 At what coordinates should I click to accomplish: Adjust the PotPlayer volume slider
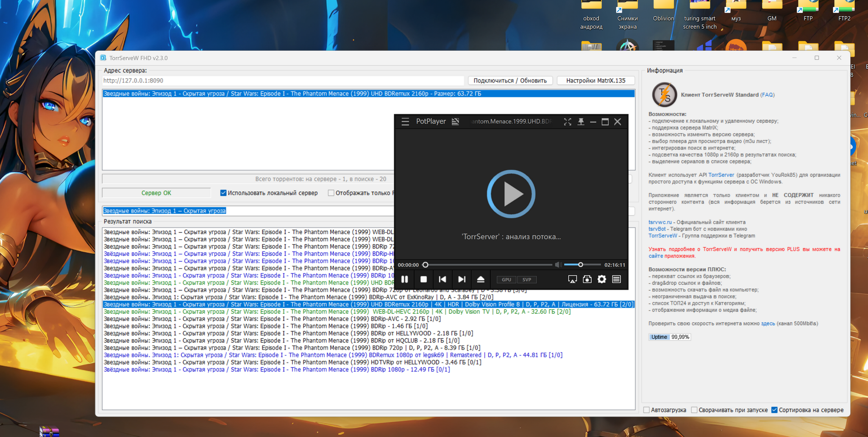click(x=582, y=265)
